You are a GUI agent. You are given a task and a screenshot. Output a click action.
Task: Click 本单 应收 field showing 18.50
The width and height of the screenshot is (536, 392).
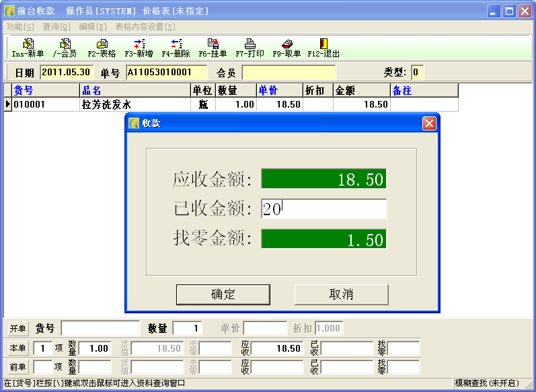pyautogui.click(x=277, y=348)
